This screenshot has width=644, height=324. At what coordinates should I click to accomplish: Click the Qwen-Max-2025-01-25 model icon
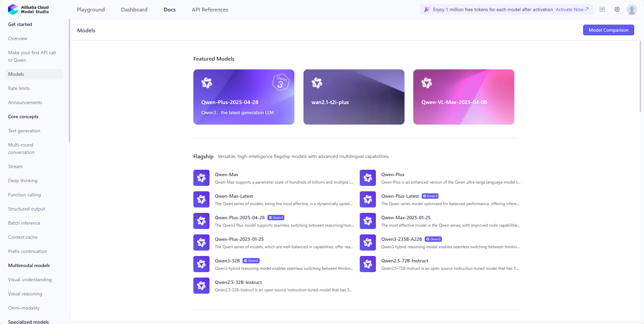click(368, 221)
